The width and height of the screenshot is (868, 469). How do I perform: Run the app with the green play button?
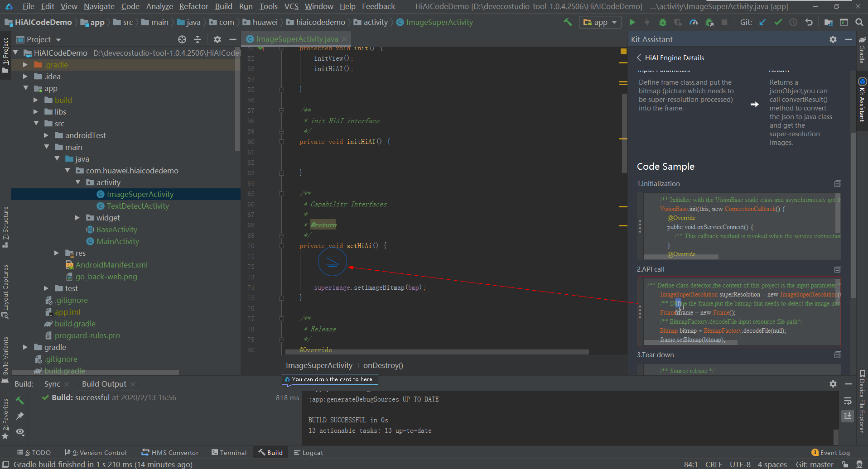click(632, 22)
